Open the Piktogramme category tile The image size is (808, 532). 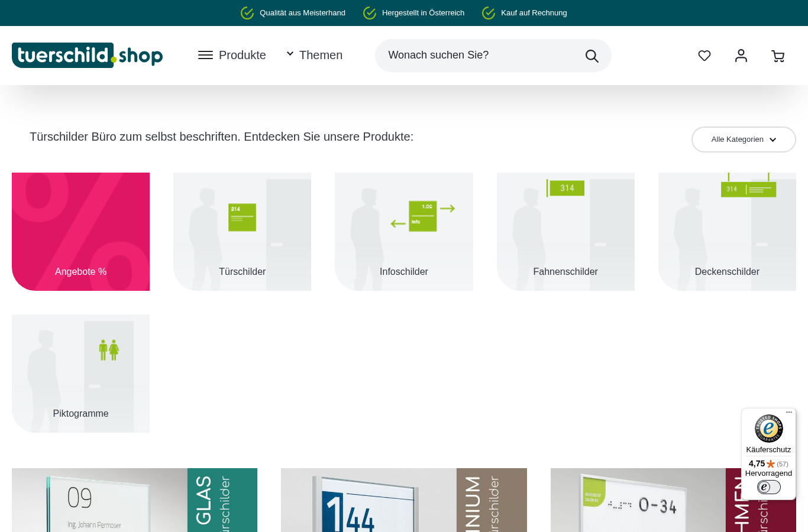tap(80, 374)
